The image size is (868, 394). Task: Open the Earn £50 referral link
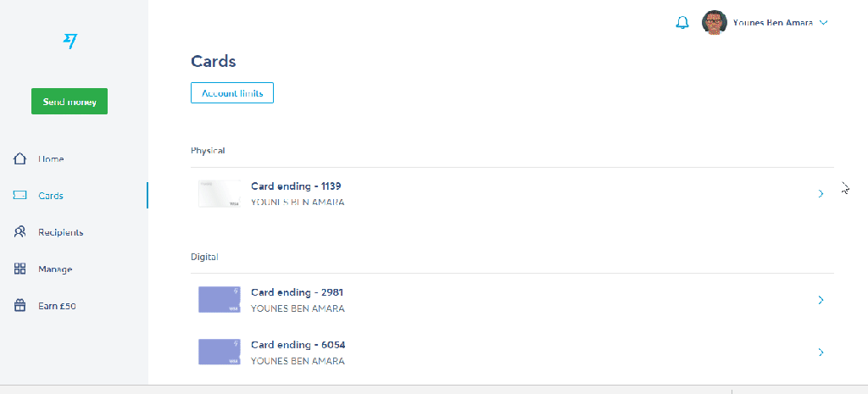pyautogui.click(x=57, y=306)
